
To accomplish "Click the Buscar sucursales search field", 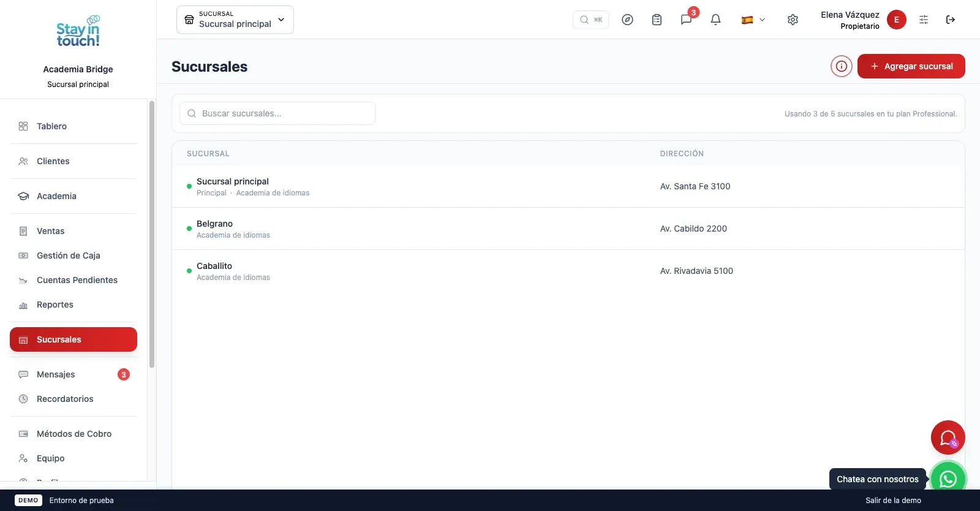I will [x=277, y=113].
